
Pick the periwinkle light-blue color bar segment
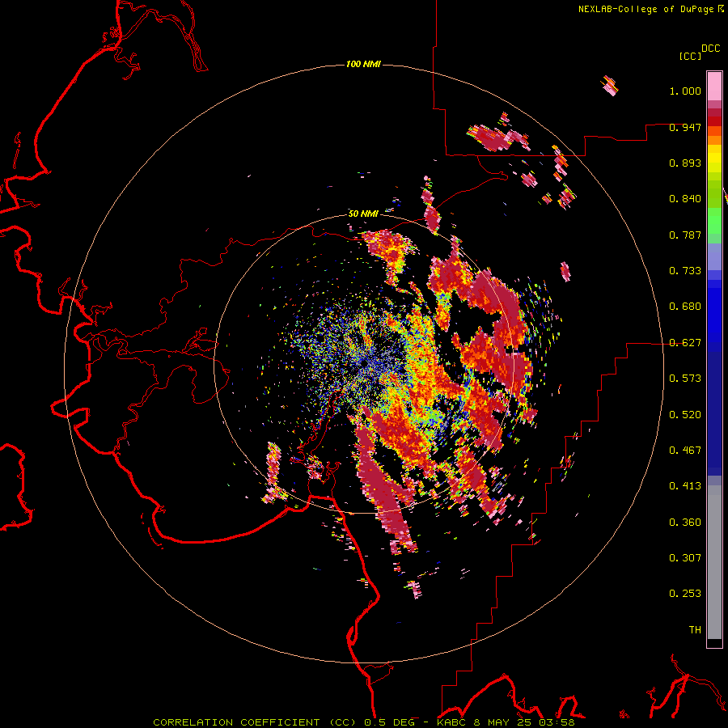tap(714, 256)
